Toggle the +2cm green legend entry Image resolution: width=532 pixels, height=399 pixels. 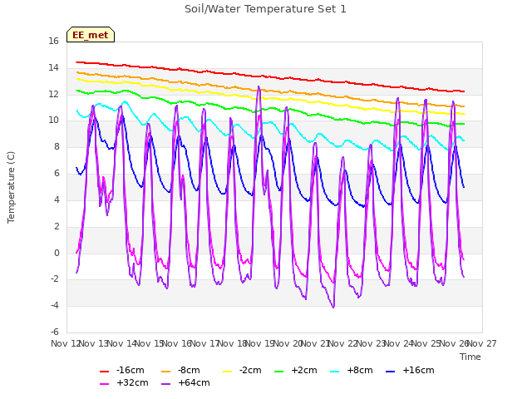tap(296, 370)
